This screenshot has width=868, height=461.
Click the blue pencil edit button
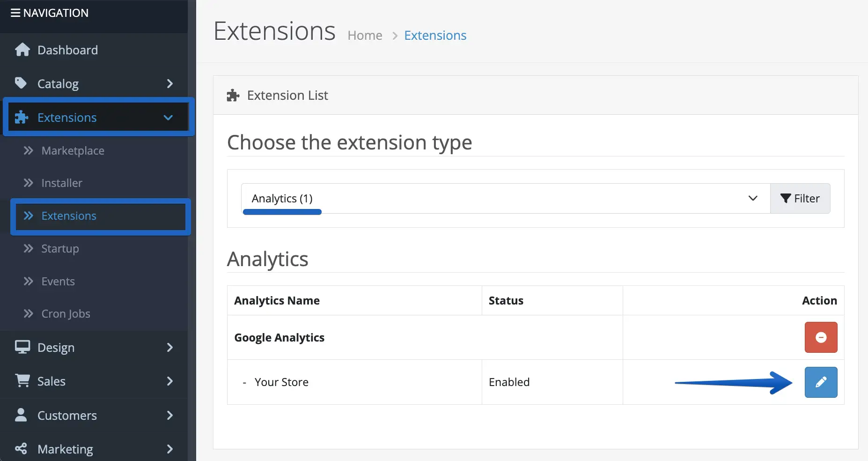(820, 382)
